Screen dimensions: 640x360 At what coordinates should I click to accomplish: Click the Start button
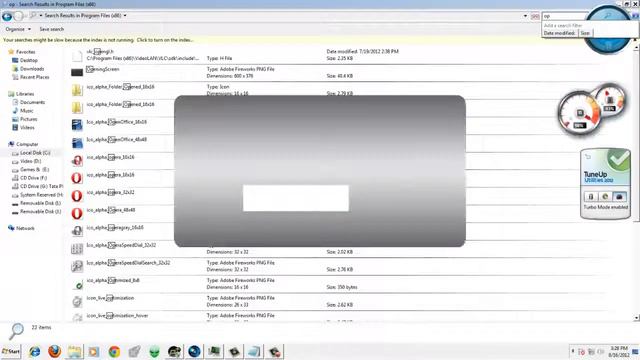point(11,351)
